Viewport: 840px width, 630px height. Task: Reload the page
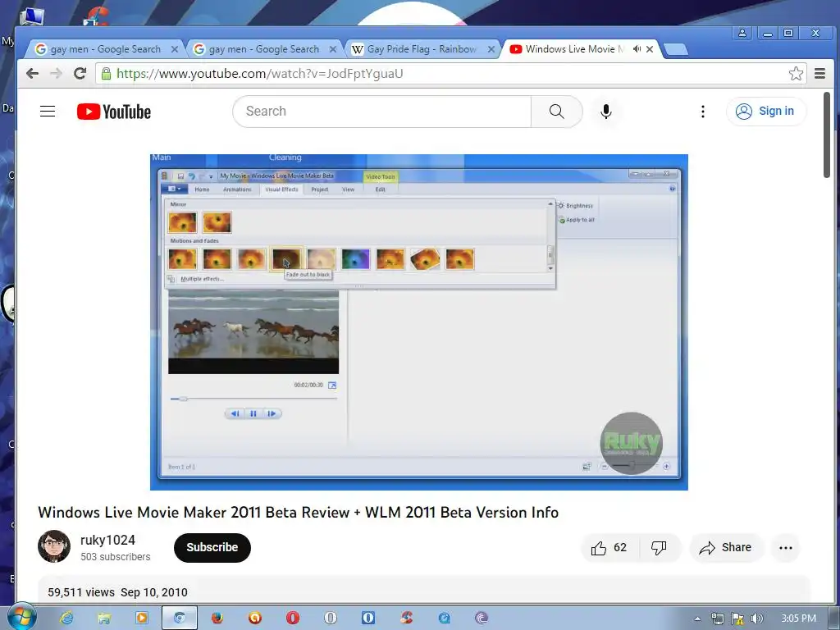[80, 73]
